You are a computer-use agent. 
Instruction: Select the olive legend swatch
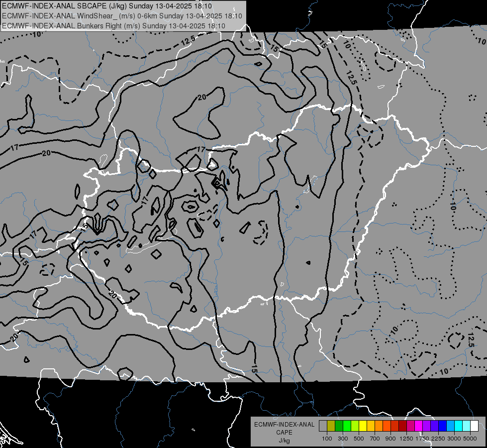[x=331, y=426]
